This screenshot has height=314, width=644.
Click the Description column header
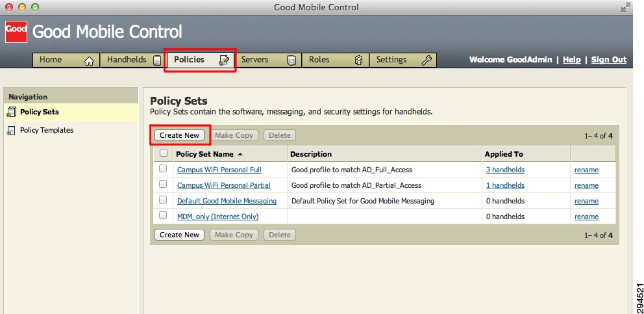point(384,154)
